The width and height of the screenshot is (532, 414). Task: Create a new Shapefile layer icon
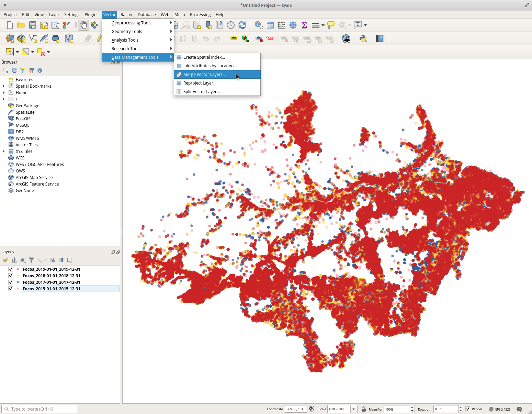click(33, 38)
